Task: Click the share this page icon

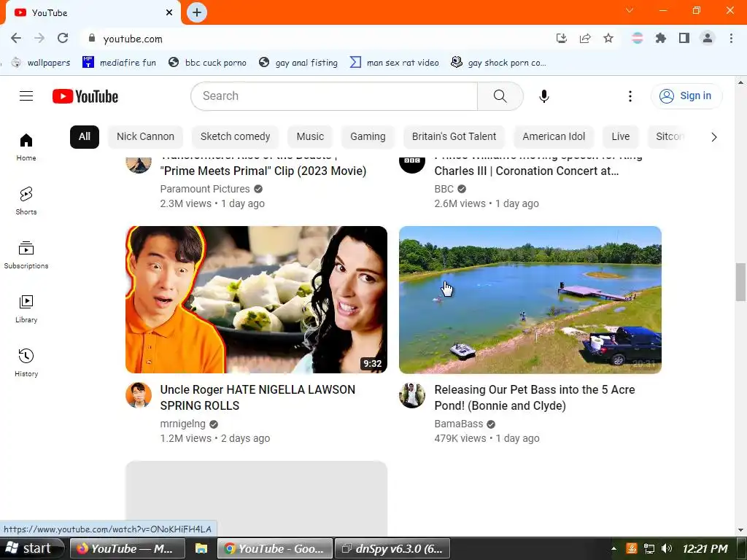Action: click(585, 38)
